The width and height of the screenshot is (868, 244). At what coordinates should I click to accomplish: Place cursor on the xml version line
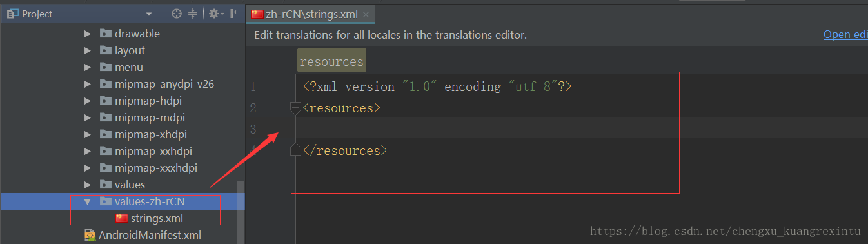tap(437, 86)
